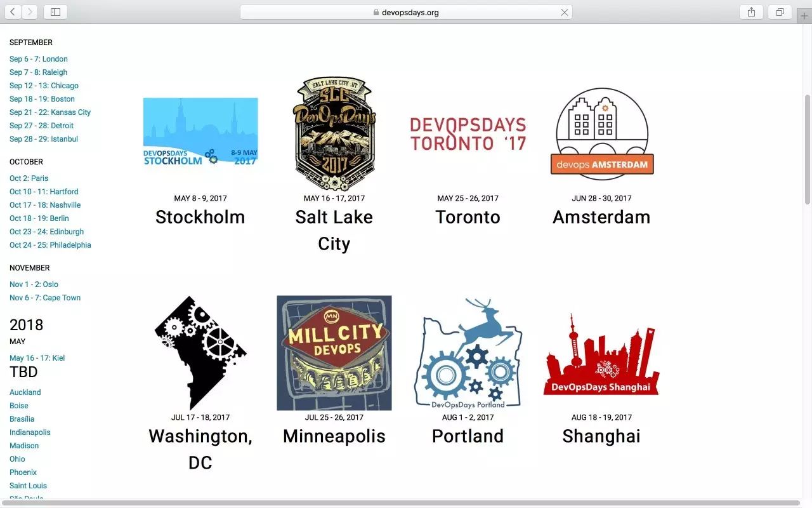
Task: Go forward with Safari's forward arrow
Action: pyautogui.click(x=29, y=12)
